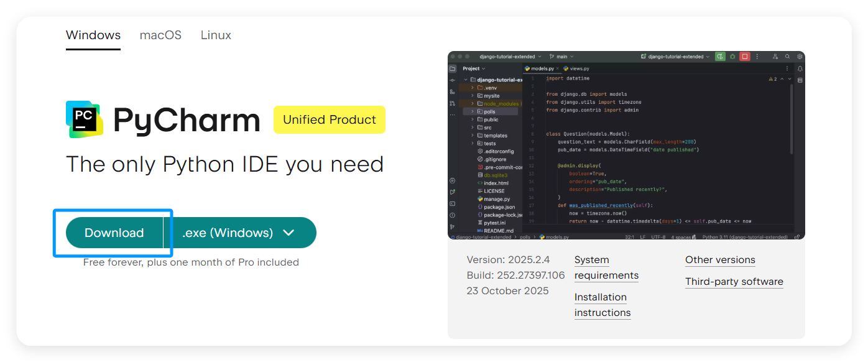Select manage.py in the project tree
The width and height of the screenshot is (868, 362).
496,199
